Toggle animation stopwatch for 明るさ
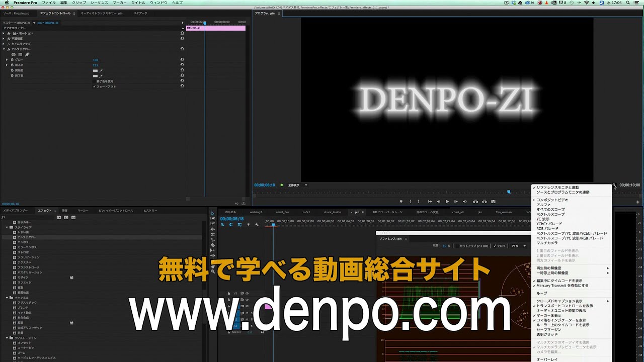This screenshot has width=644, height=362. (12, 65)
